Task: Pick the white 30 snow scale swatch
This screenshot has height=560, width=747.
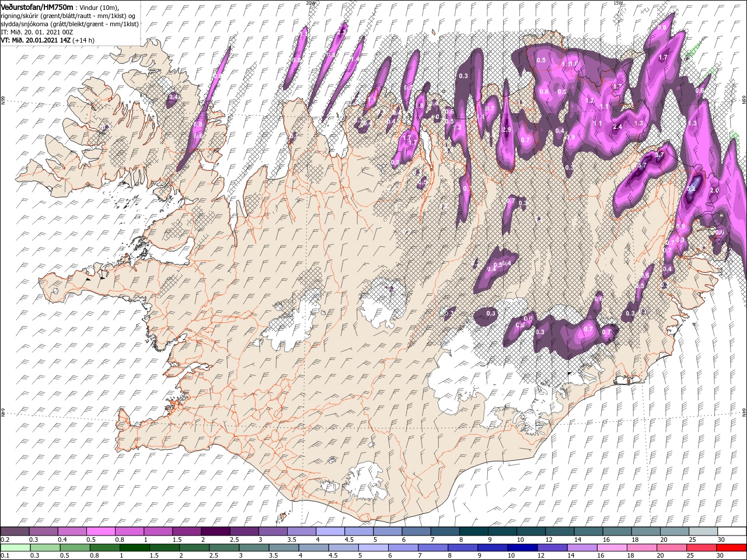Action: click(x=732, y=531)
